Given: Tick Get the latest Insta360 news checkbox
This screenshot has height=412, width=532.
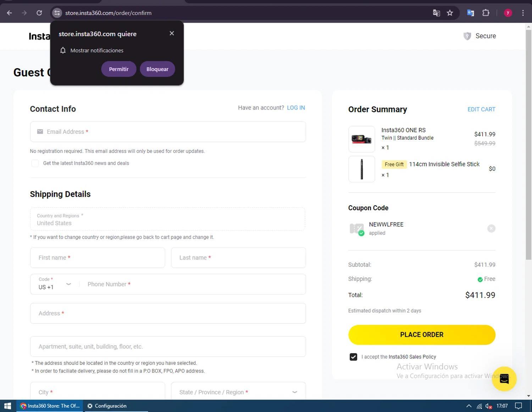Looking at the screenshot, I should tap(35, 163).
